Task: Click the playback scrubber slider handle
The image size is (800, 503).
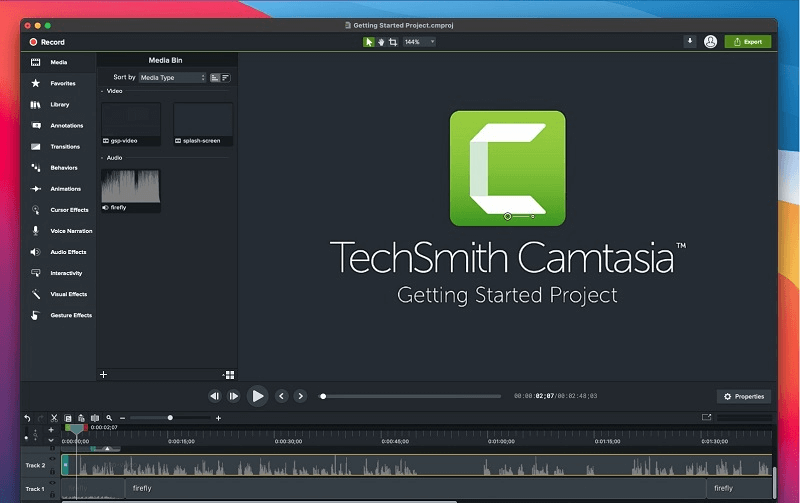Action: [323, 396]
